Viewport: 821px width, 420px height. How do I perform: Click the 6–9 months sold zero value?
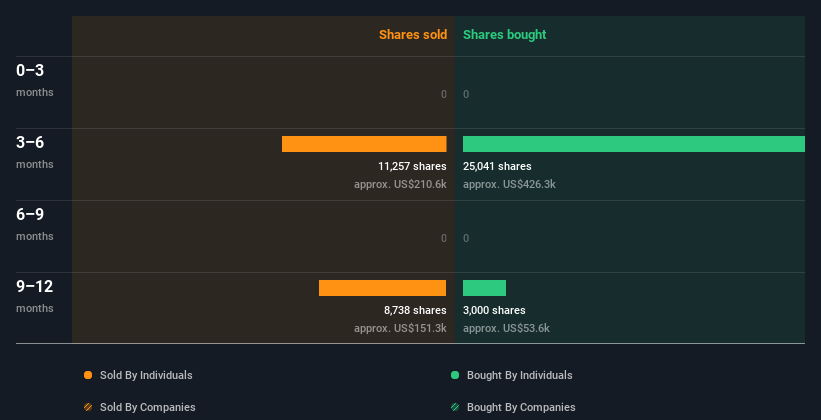tap(444, 238)
